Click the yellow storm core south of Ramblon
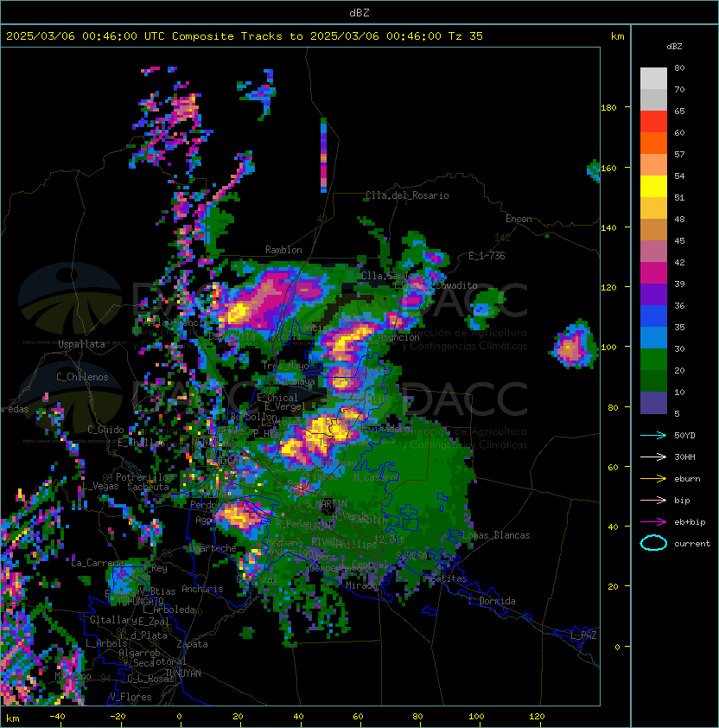The image size is (719, 728). pos(238,312)
